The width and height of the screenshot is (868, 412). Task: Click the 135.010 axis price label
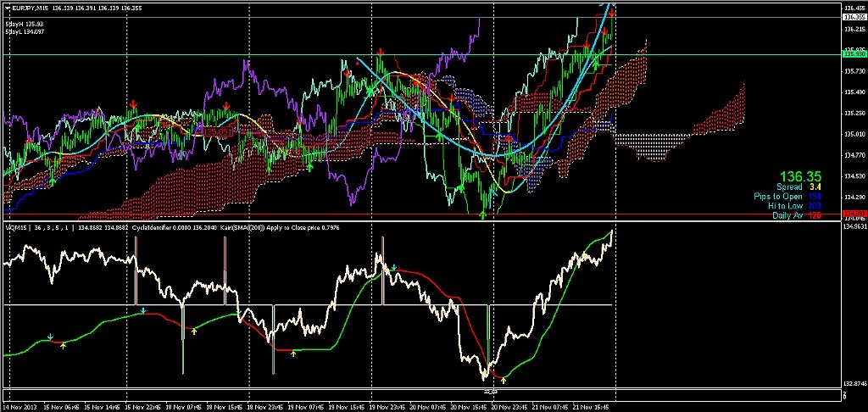click(x=855, y=135)
